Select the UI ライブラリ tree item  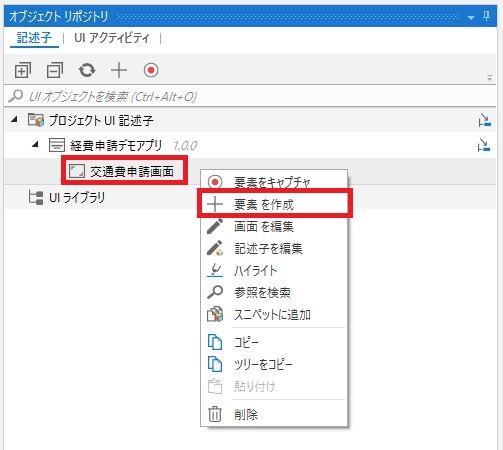pos(77,197)
